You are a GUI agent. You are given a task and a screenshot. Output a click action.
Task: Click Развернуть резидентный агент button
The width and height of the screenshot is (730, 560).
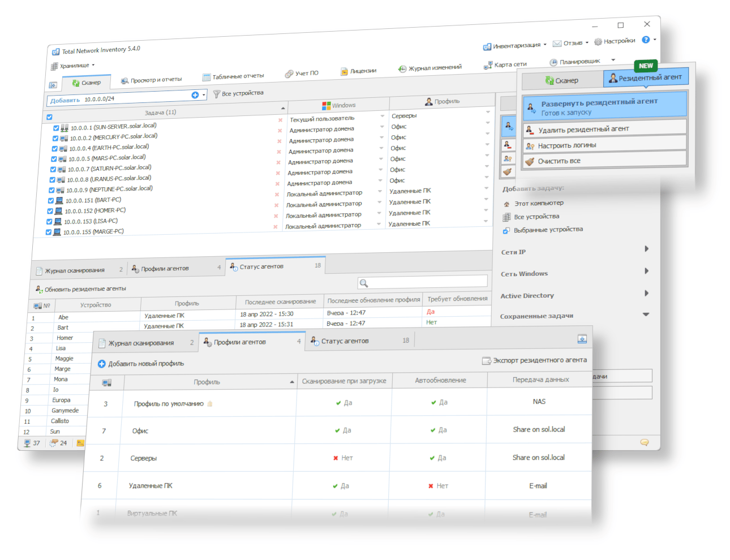[605, 106]
